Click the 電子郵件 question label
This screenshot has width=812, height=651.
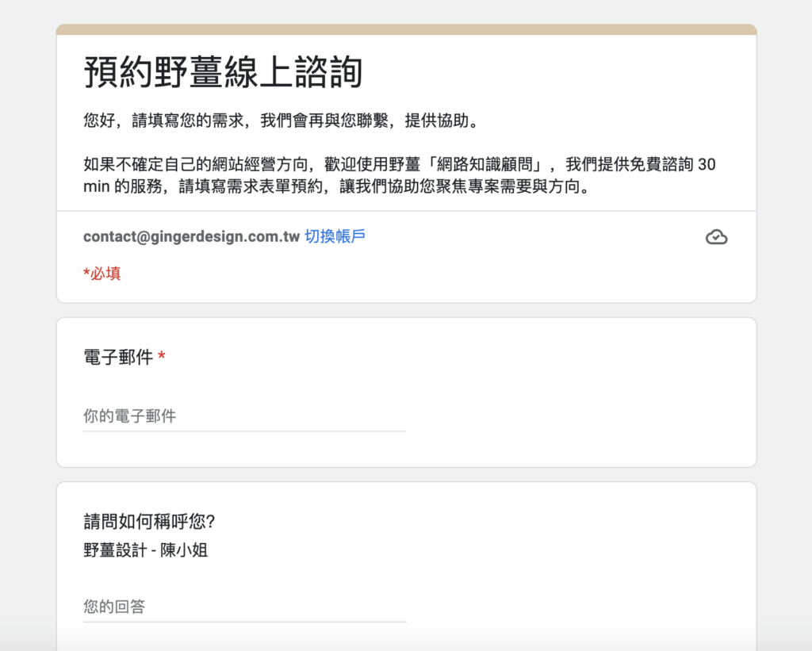coord(118,357)
